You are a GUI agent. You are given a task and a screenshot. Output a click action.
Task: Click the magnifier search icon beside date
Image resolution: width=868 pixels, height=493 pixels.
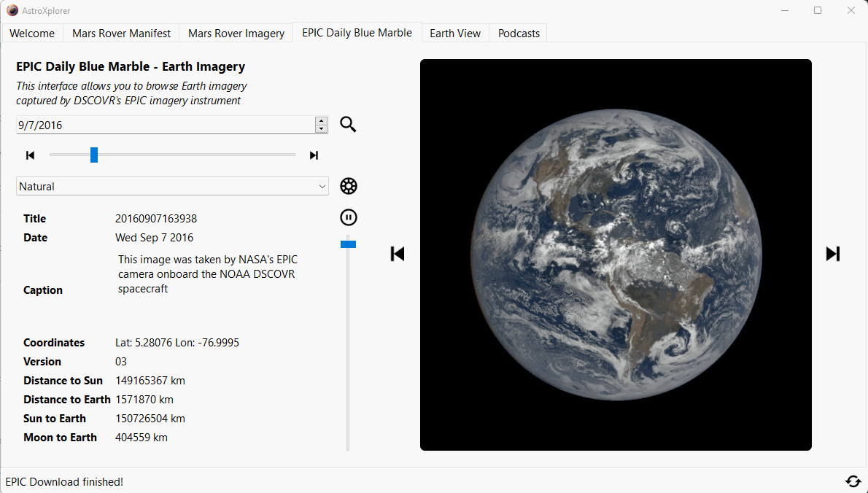click(348, 125)
